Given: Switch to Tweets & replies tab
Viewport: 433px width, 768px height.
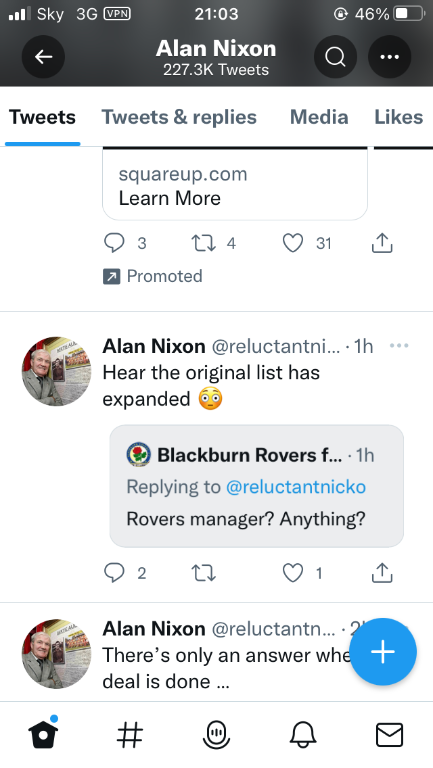Looking at the screenshot, I should pos(179,117).
